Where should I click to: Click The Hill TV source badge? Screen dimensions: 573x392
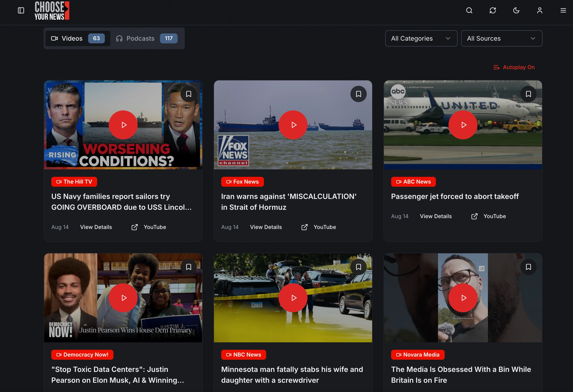74,182
